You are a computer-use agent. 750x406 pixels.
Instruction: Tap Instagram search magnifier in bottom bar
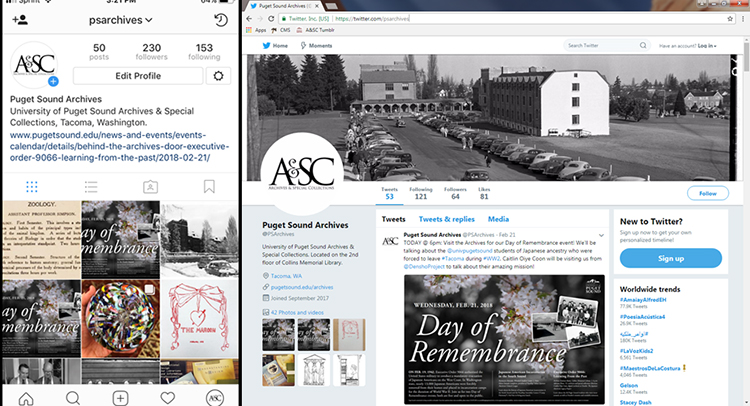click(x=73, y=398)
